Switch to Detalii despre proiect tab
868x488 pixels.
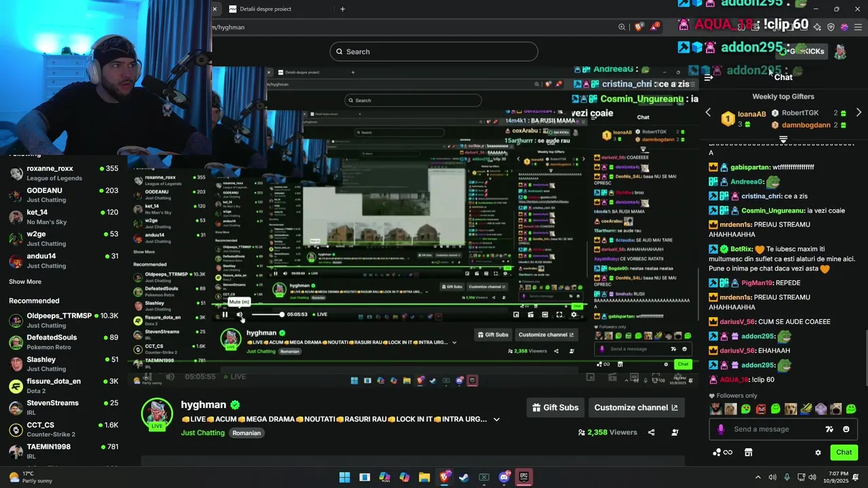point(265,9)
